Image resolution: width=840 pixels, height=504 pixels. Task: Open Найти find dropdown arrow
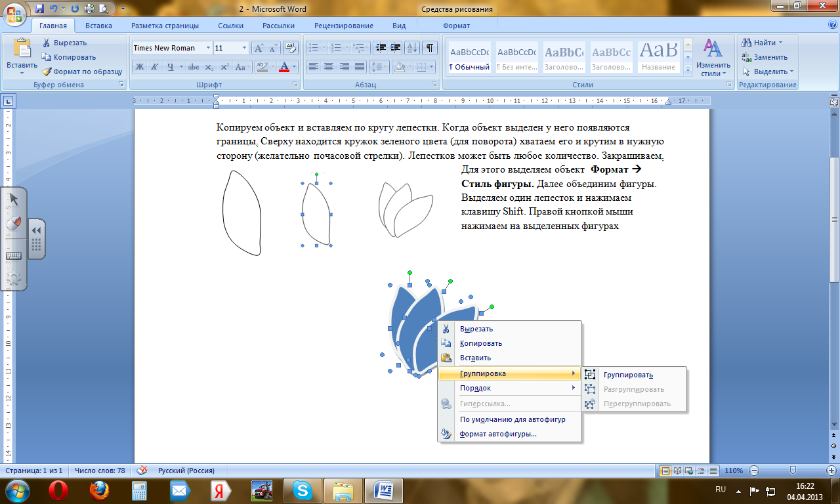780,43
